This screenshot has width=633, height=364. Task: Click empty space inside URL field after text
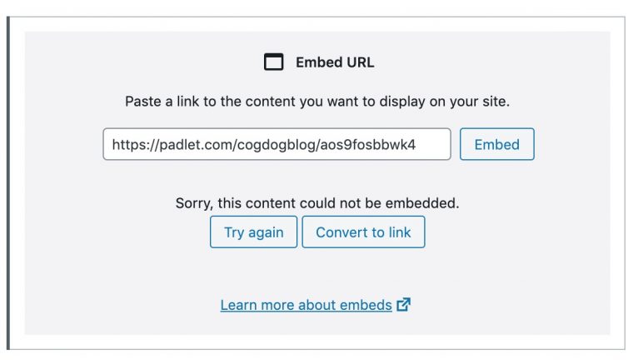(x=433, y=144)
